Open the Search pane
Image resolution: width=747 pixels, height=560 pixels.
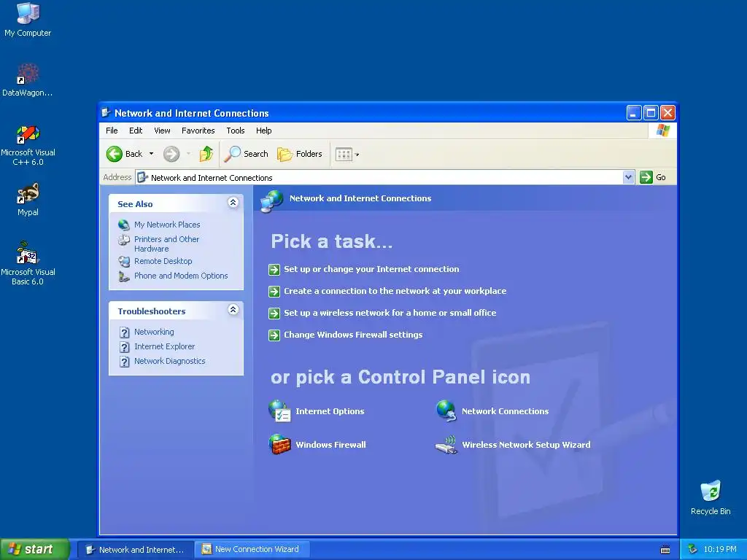[247, 154]
